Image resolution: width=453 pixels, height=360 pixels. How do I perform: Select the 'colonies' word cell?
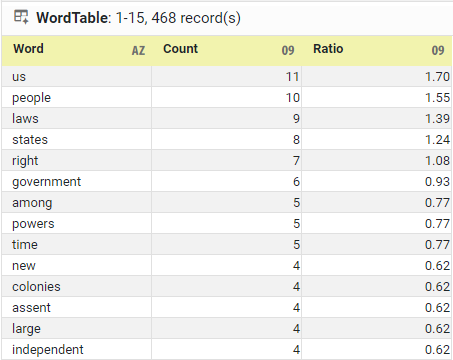[77, 286]
